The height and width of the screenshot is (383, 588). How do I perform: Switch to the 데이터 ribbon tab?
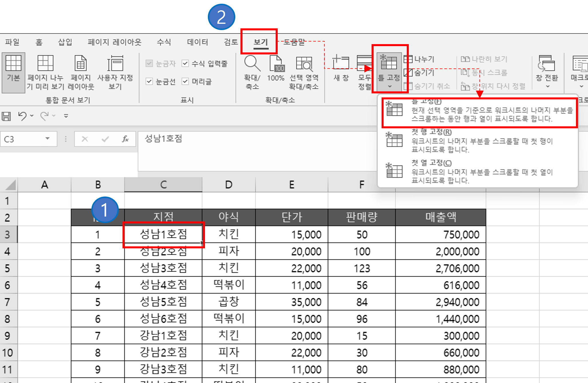197,42
